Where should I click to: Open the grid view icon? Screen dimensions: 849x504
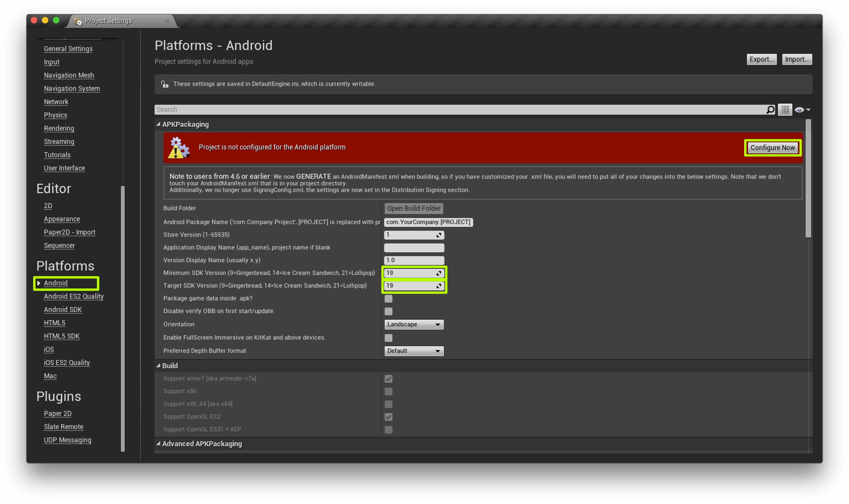tap(785, 109)
